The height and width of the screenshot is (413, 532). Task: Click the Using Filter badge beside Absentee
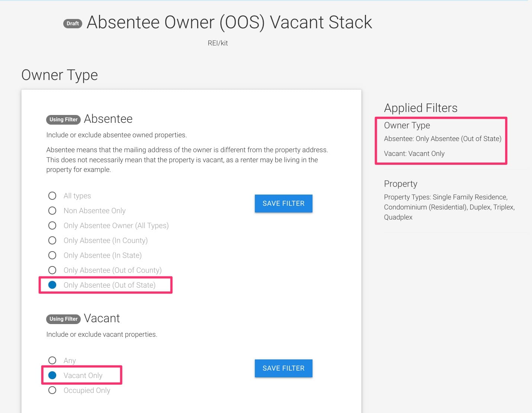click(x=63, y=119)
